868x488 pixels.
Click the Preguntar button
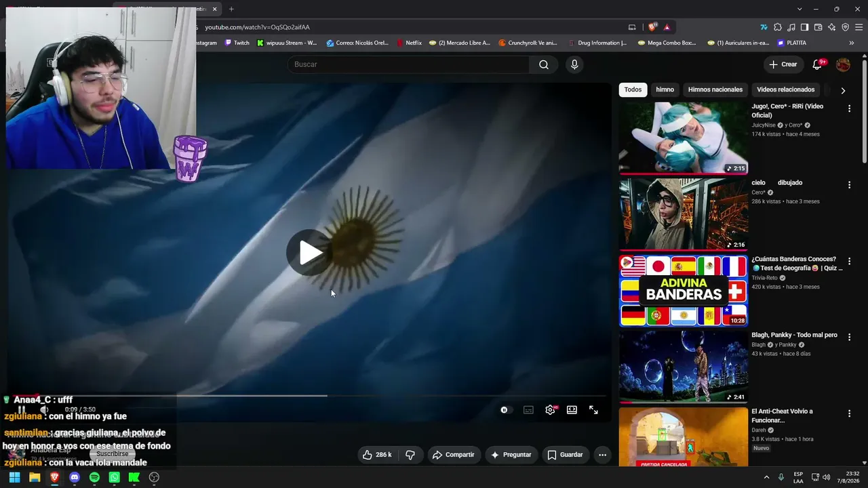tap(511, 455)
